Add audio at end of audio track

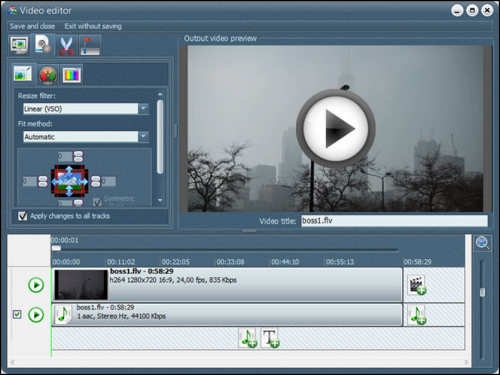pyautogui.click(x=417, y=315)
